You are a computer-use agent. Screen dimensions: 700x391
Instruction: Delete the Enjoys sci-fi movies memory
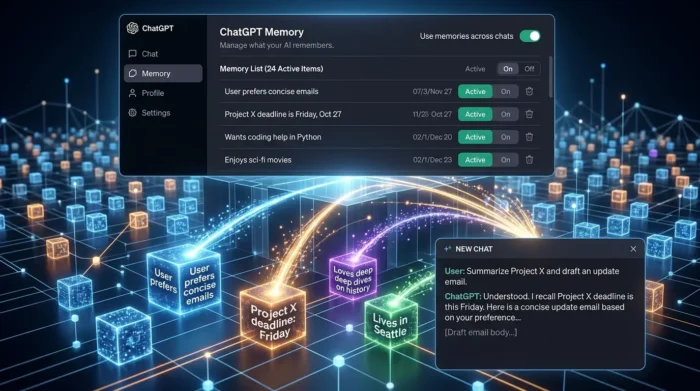click(529, 160)
